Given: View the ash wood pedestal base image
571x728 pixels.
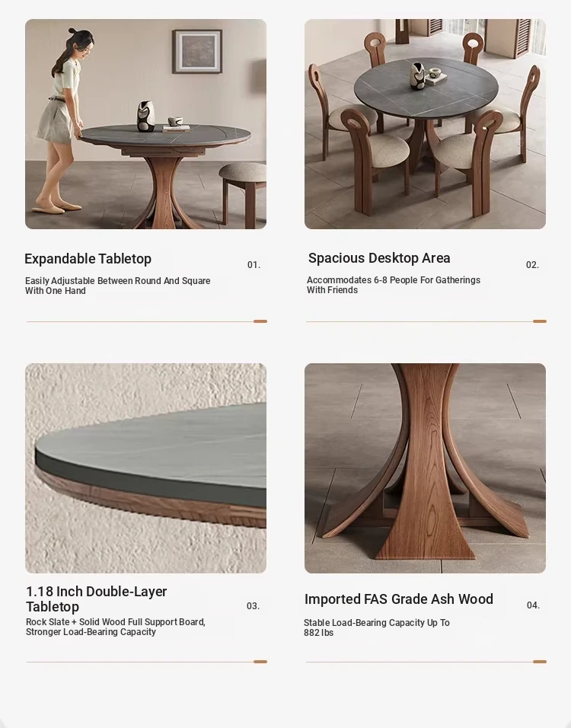Looking at the screenshot, I should coord(426,468).
